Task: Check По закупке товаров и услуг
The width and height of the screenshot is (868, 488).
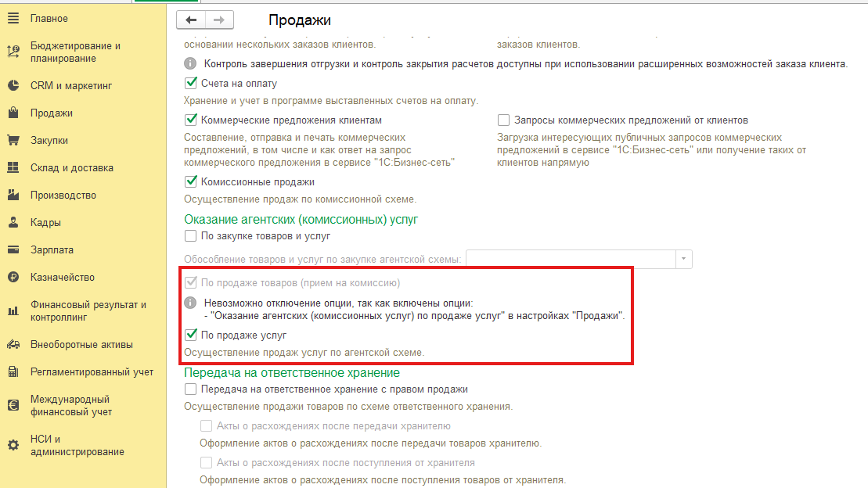Action: [x=189, y=235]
